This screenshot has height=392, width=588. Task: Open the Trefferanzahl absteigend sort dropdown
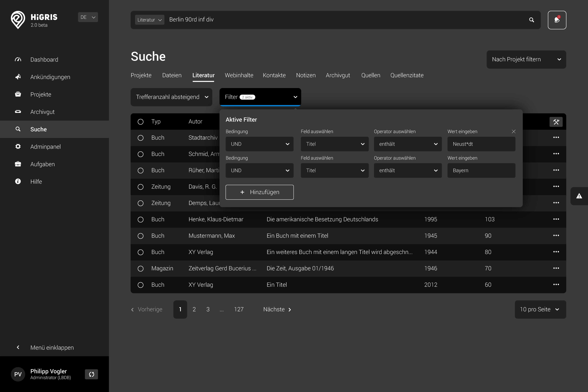tap(171, 97)
